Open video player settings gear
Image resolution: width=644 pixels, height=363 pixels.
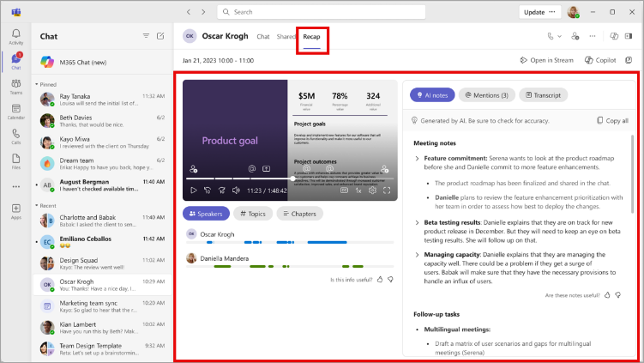372,191
